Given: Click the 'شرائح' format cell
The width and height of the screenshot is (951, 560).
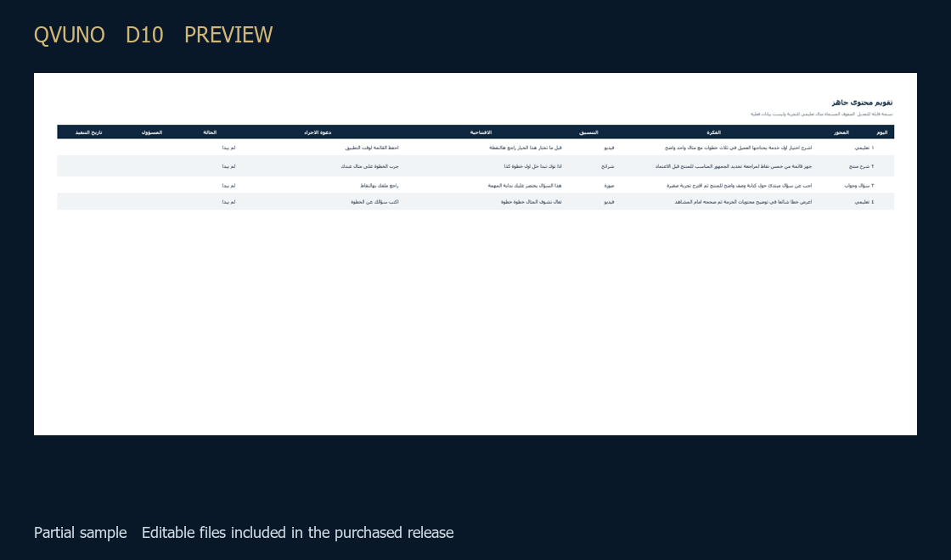Looking at the screenshot, I should 608,166.
